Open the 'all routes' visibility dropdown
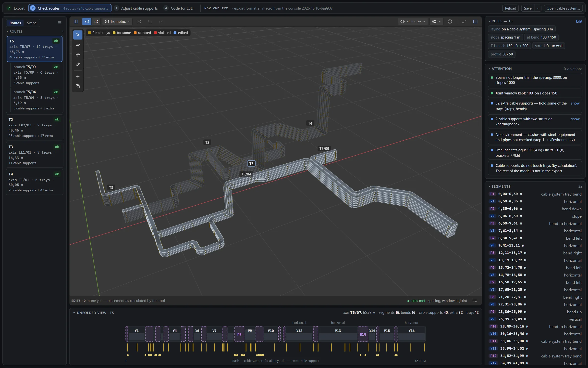 pyautogui.click(x=413, y=22)
